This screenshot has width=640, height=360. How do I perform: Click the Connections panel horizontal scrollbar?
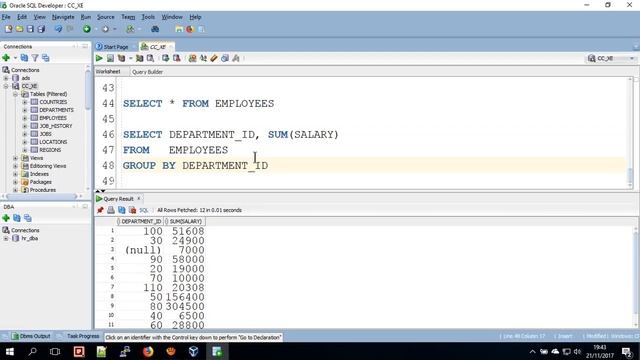coord(41,196)
